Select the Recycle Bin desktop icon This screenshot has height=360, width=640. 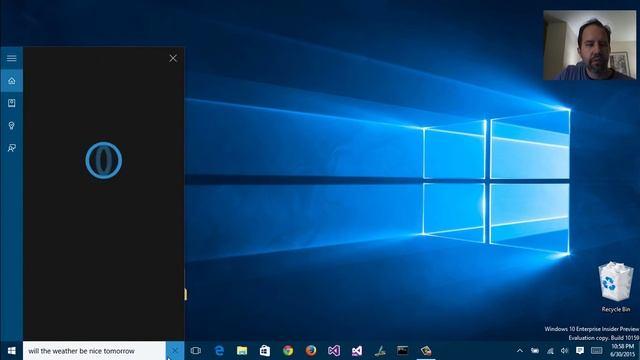click(616, 287)
